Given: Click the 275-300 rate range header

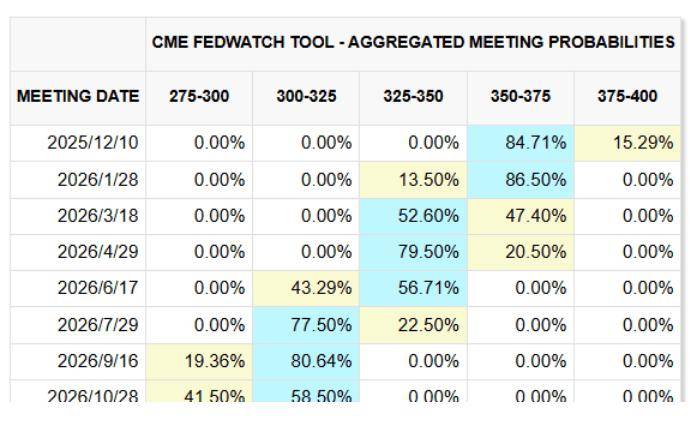Looking at the screenshot, I should (199, 97).
